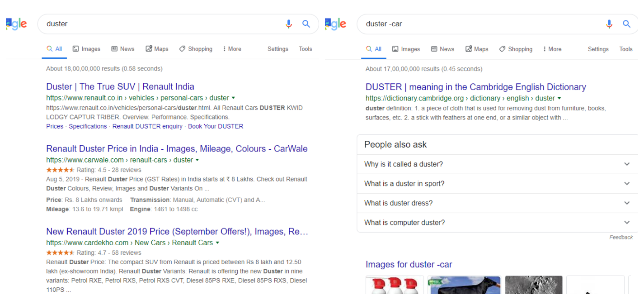The image size is (644, 300).
Task: Expand 'What is computer duster?' question
Action: click(x=497, y=223)
